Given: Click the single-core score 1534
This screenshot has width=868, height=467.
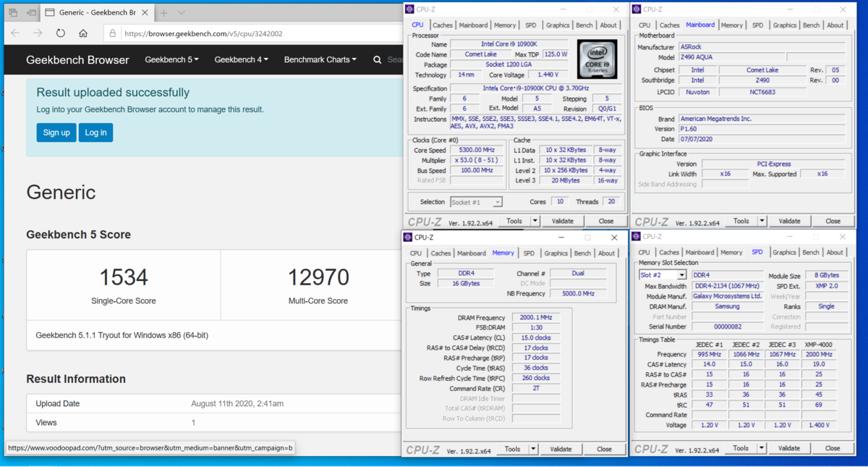Looking at the screenshot, I should (124, 277).
